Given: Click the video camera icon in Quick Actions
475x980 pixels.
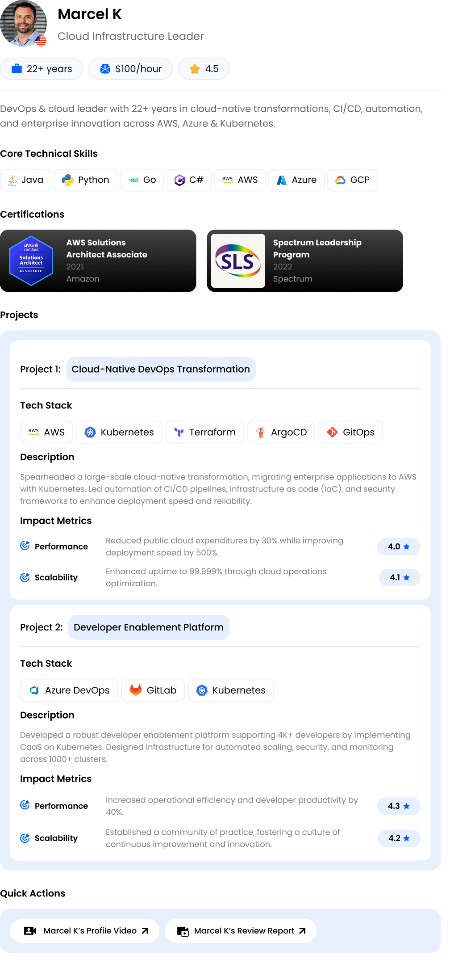Looking at the screenshot, I should tap(30, 931).
